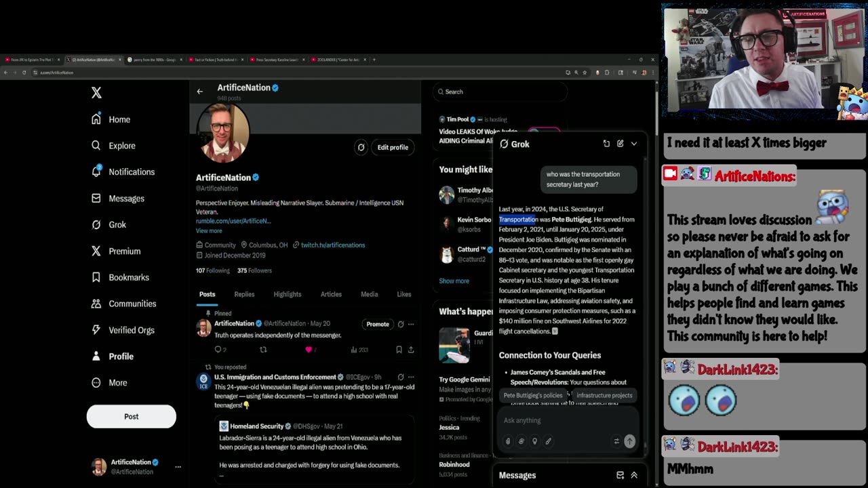Switch to the Likes tab
The height and width of the screenshot is (488, 868).
click(x=404, y=294)
